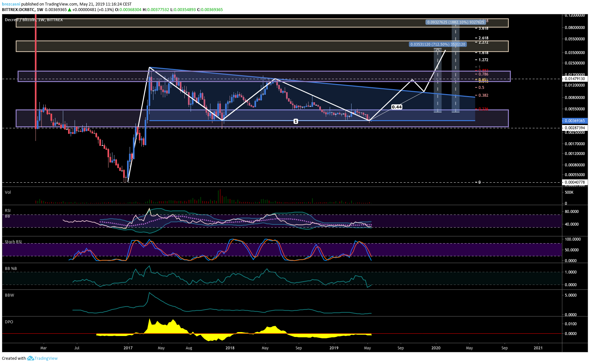
Task: Select the Vol indicator label
Action: tap(8, 192)
